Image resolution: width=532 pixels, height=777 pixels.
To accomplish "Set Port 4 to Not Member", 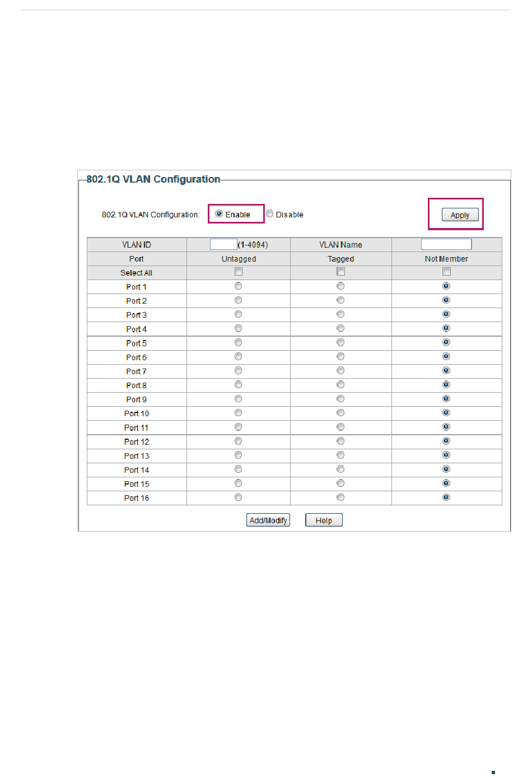I will [446, 328].
